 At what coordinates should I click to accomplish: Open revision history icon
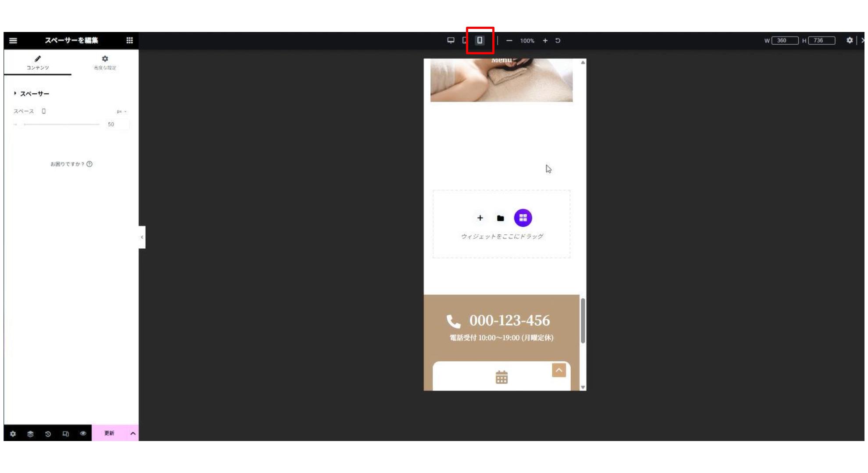[48, 434]
